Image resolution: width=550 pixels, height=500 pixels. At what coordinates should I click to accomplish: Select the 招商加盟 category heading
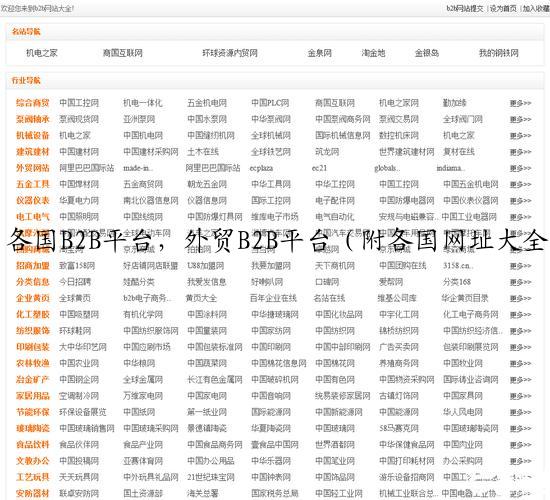[x=33, y=266]
